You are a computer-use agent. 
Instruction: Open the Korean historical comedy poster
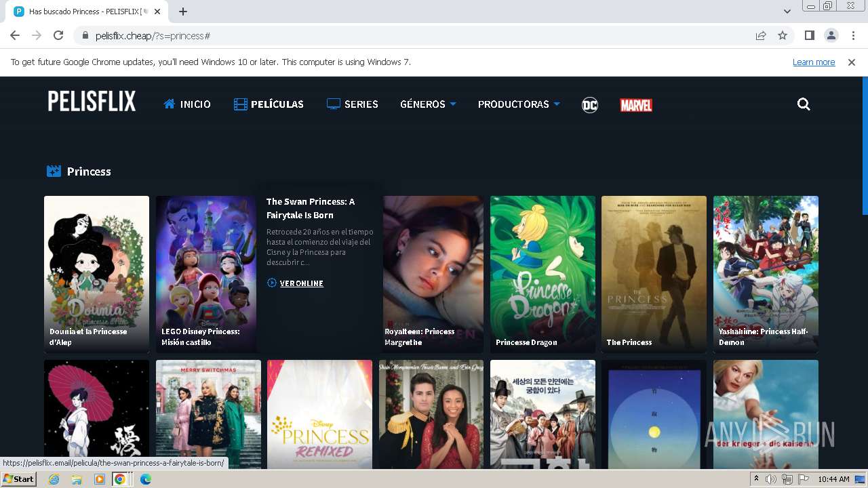(x=542, y=414)
